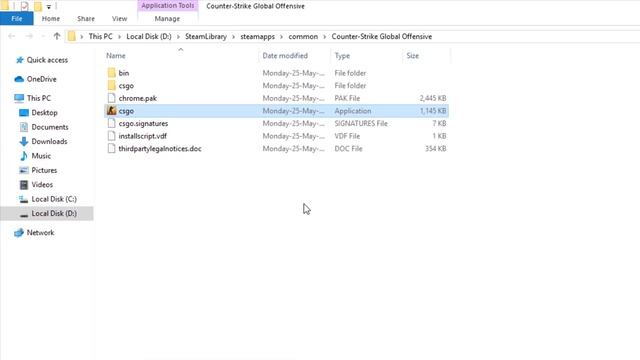Click Counter-Strike Global Offensive breadcrumb segment
Screen dimensions: 640x360
tap(382, 36)
